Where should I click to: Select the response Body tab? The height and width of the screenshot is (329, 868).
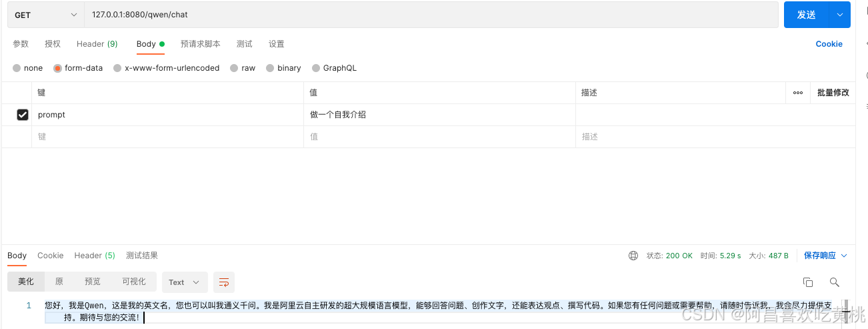pos(17,256)
